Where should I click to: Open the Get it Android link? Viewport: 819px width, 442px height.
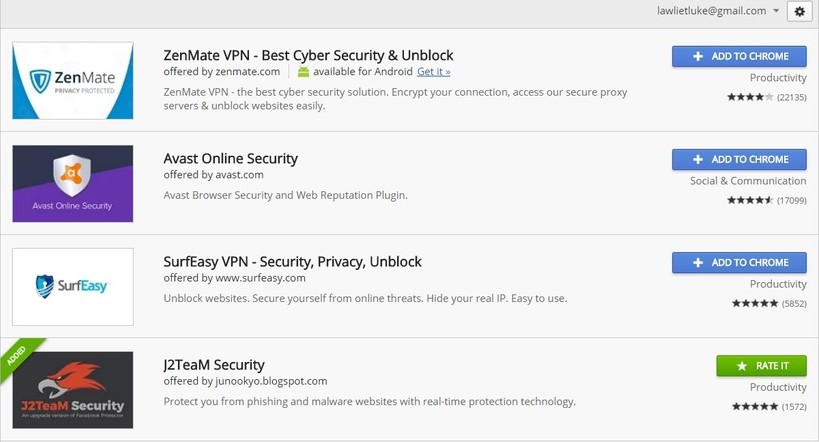pos(433,72)
